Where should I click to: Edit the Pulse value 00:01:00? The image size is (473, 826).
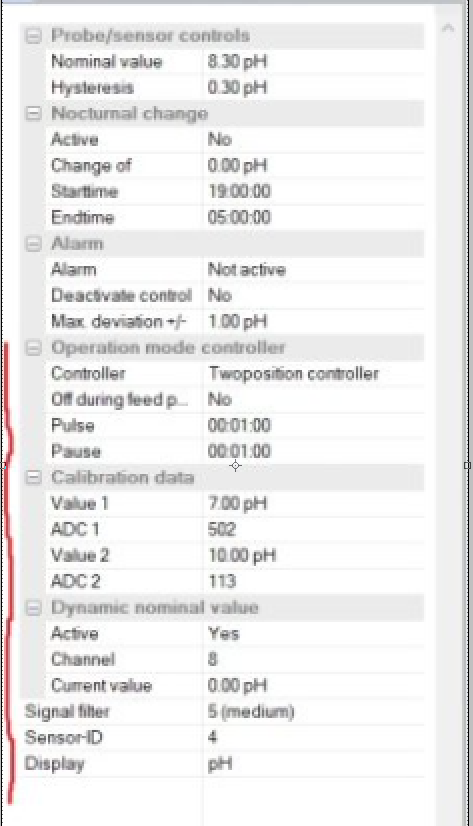tap(314, 425)
